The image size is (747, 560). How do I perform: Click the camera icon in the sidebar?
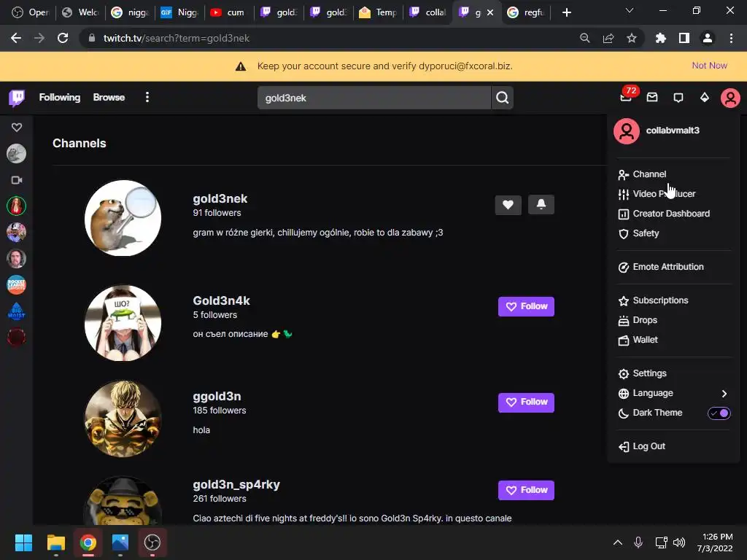pos(17,180)
